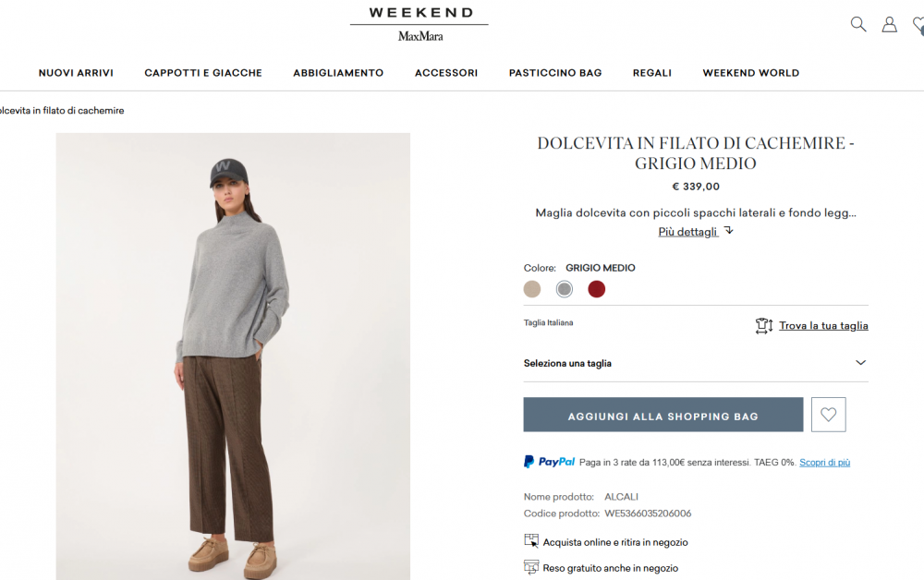Open the user account icon
This screenshot has height=580, width=924.
point(889,24)
